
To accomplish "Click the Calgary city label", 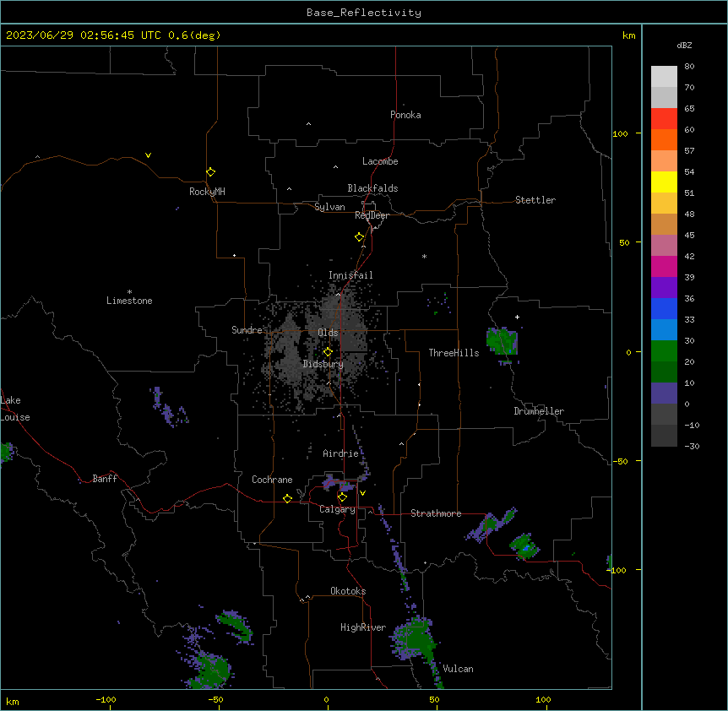I will click(x=337, y=509).
